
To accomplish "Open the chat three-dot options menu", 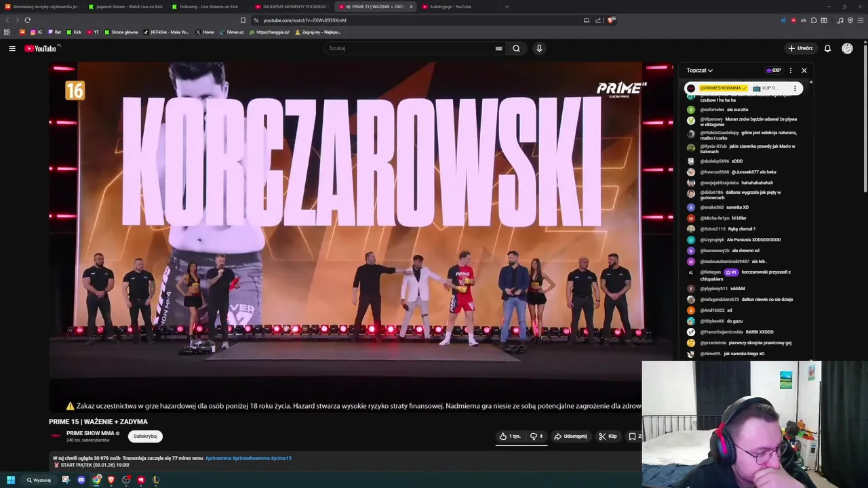I will 791,70.
